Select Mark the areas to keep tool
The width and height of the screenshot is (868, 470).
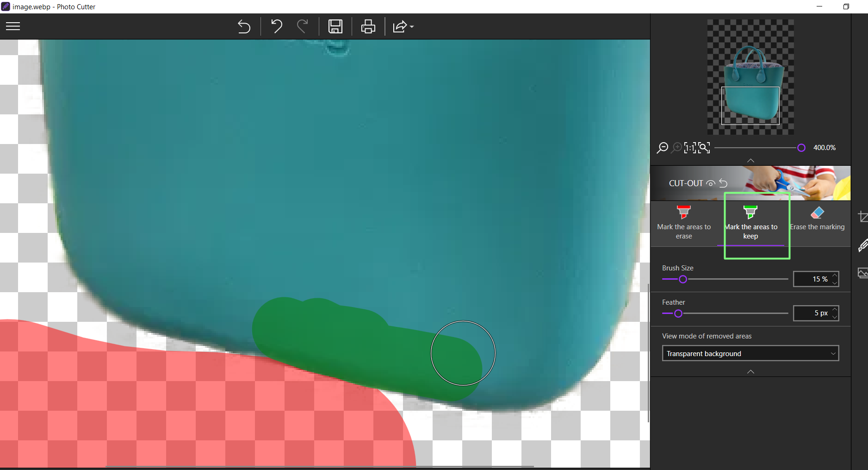(x=750, y=223)
